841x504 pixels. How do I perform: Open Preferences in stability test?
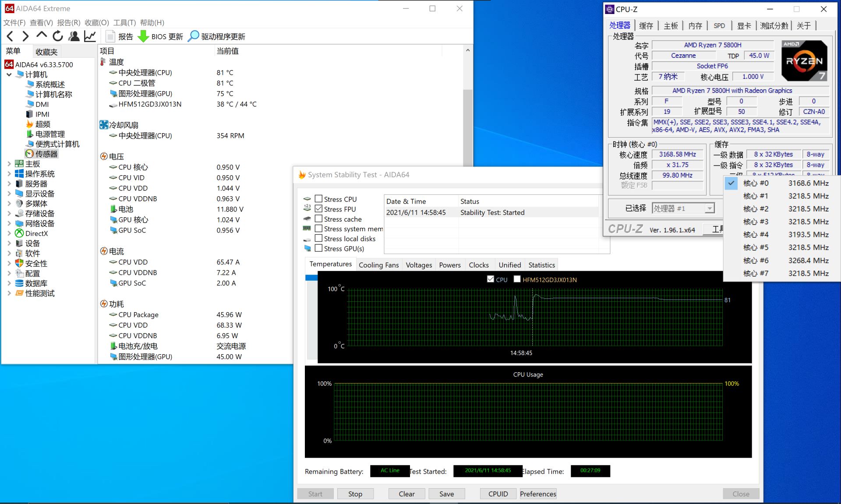[x=538, y=494]
